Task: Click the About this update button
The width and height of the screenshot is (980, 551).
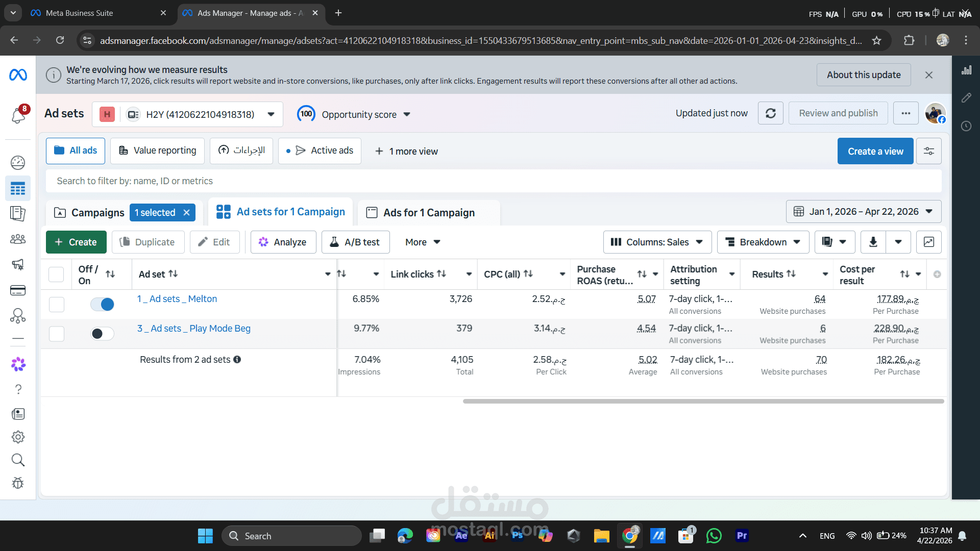Action: (x=864, y=75)
